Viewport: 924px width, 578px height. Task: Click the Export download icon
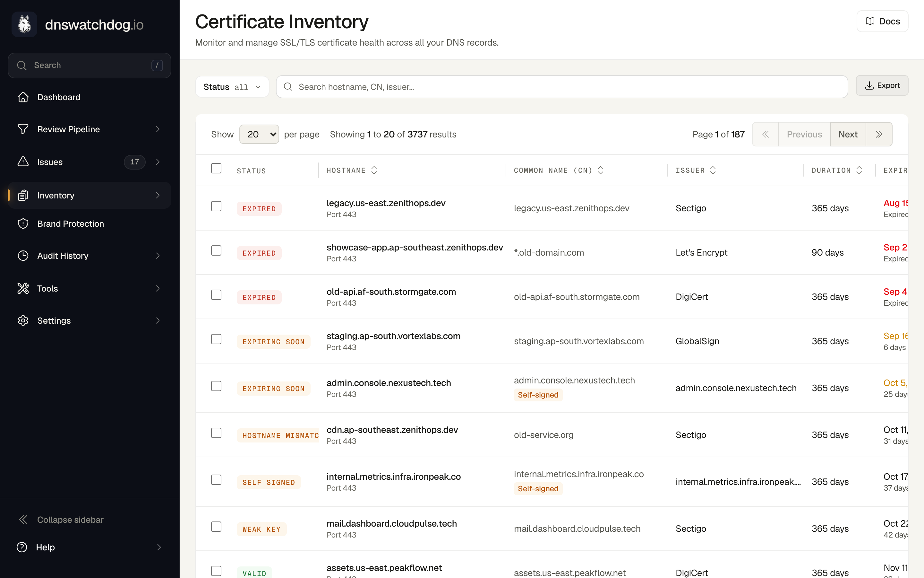(x=869, y=85)
